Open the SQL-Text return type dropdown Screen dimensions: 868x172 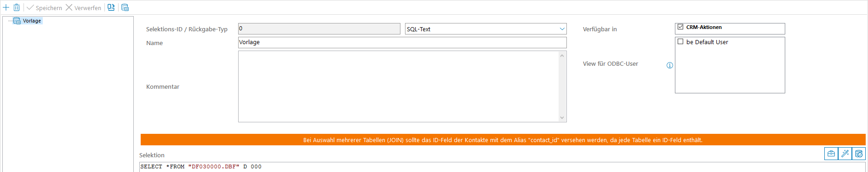(x=485, y=29)
